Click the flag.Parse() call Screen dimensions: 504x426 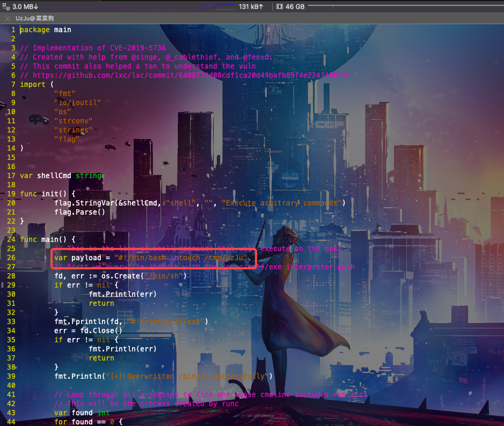tap(80, 212)
